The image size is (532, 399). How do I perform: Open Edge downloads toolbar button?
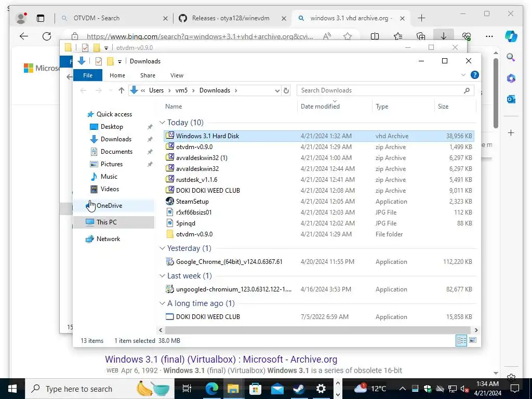click(x=444, y=36)
